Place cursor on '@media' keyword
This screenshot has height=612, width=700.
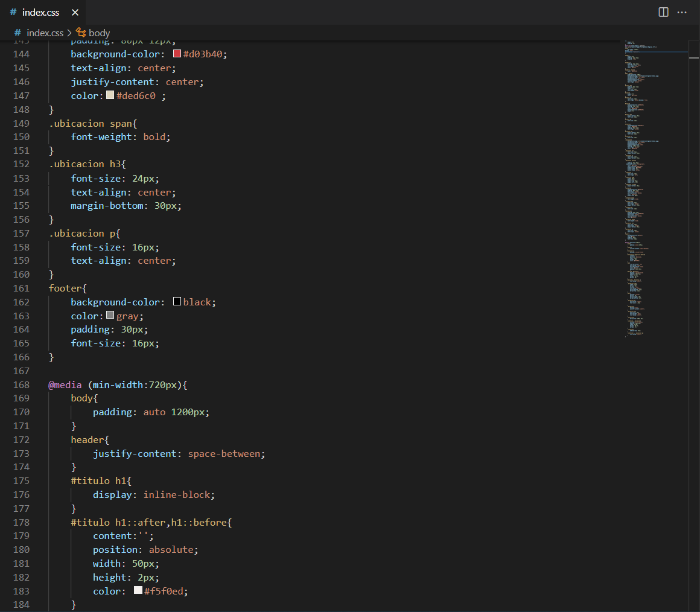click(x=65, y=385)
